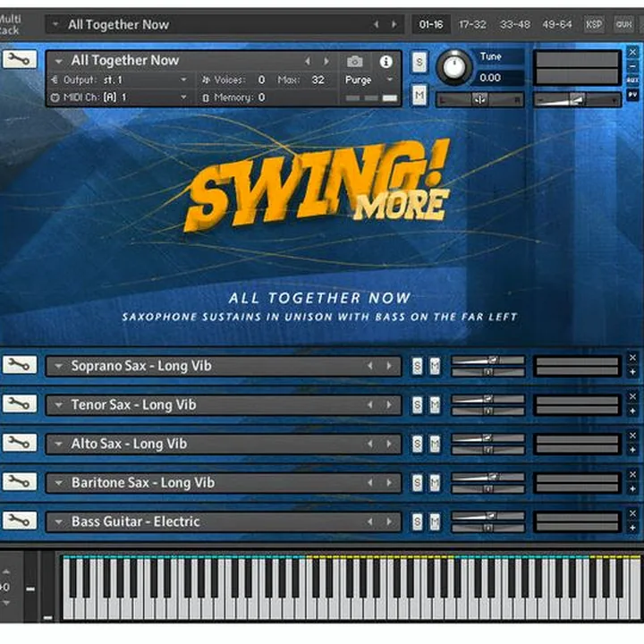Click the main pan slider L-R

click(x=479, y=99)
